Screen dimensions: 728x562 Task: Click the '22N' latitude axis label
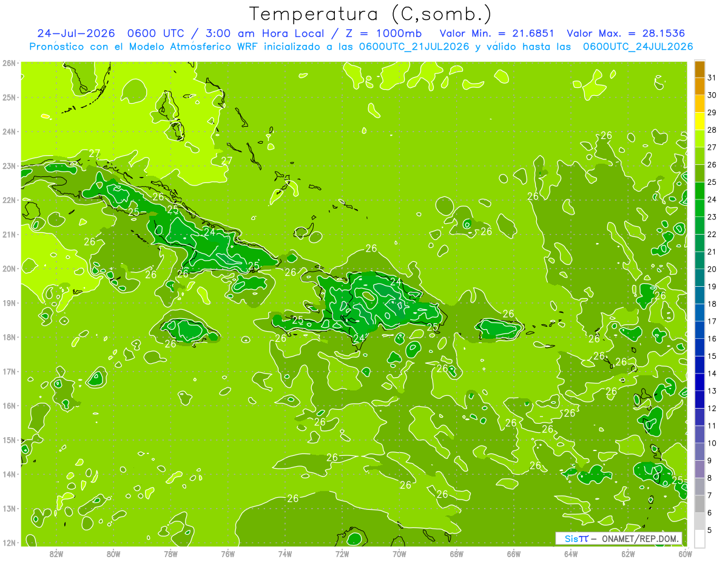click(8, 200)
